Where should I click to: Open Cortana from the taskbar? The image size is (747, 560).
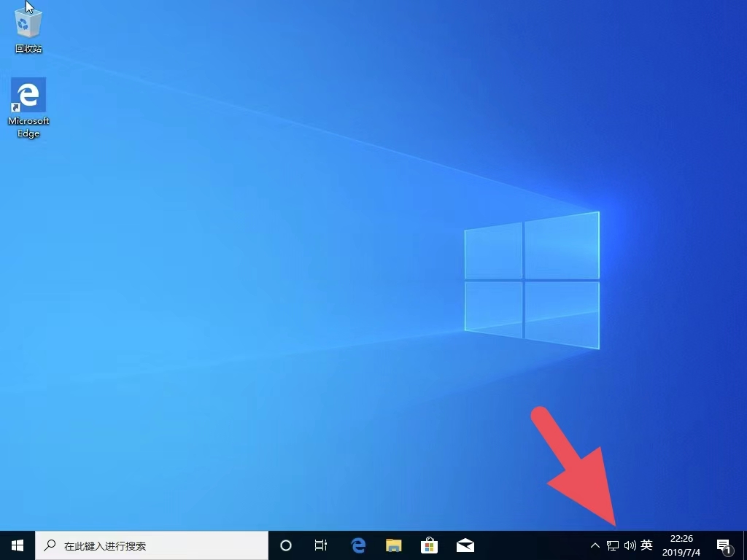pyautogui.click(x=286, y=545)
